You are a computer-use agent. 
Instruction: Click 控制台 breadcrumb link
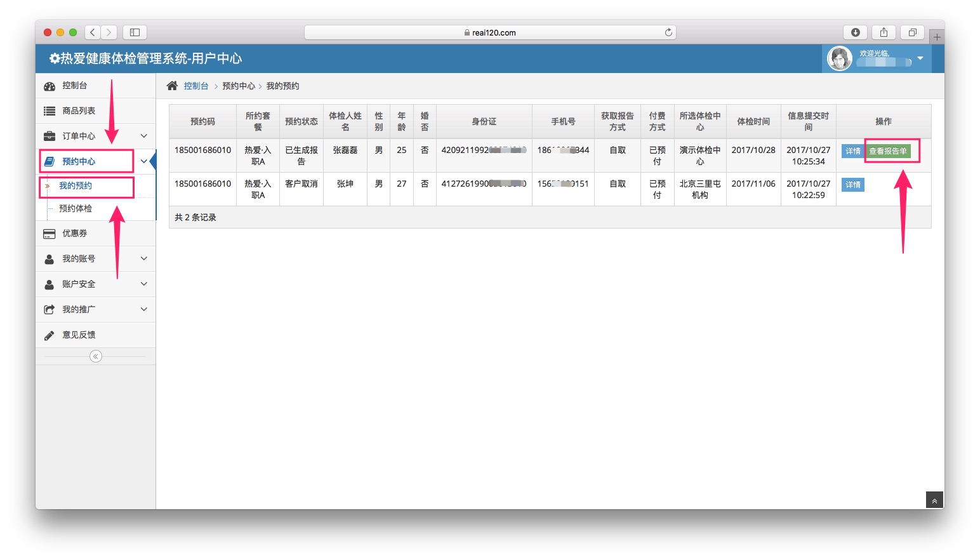click(x=196, y=86)
